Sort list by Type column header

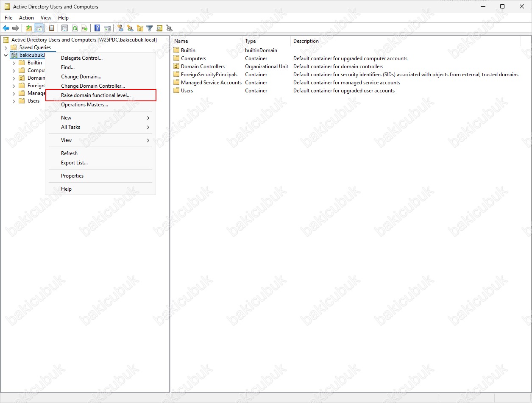point(266,41)
